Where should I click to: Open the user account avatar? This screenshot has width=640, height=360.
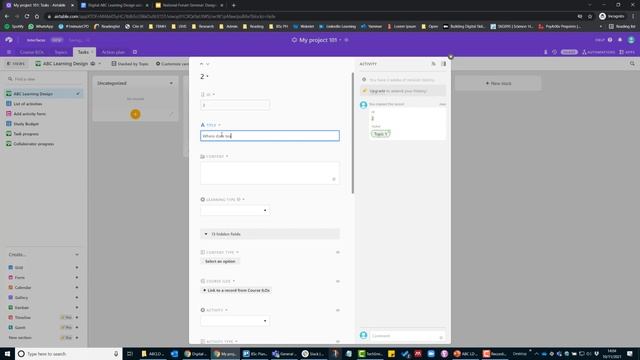click(x=631, y=40)
